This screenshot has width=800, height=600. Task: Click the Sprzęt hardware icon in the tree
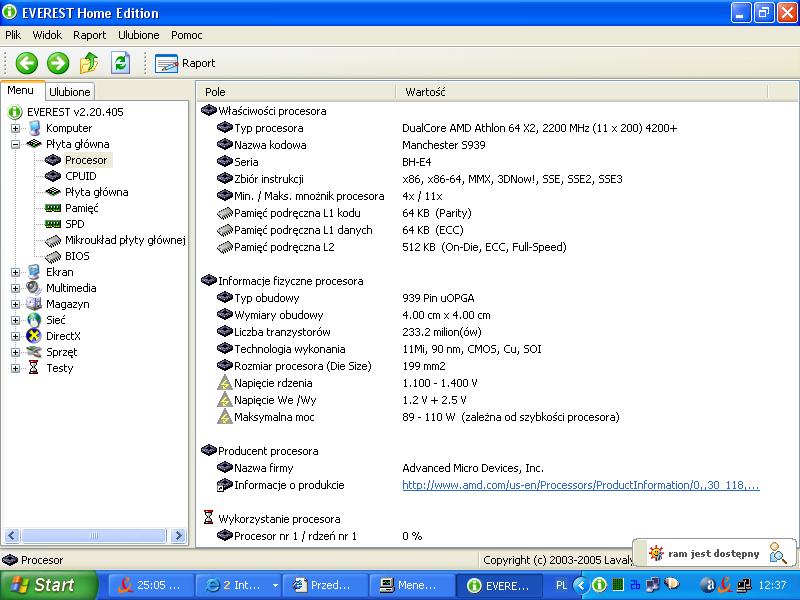tap(34, 352)
